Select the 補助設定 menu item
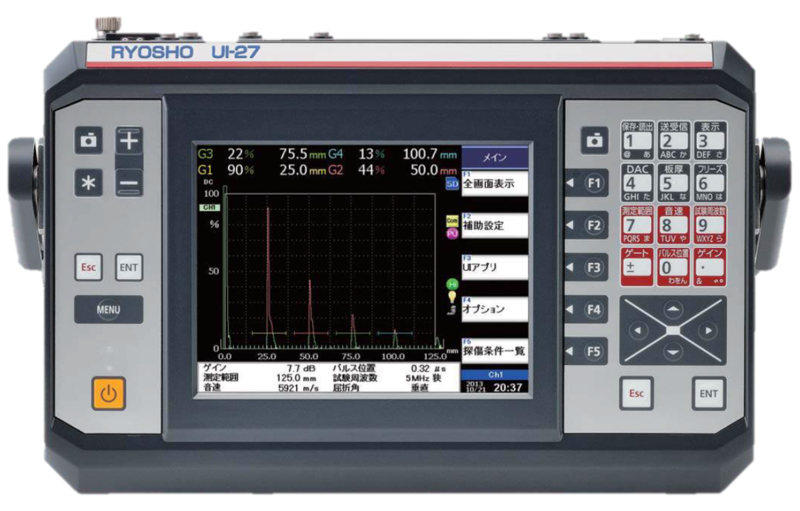800x511 pixels. 495,225
